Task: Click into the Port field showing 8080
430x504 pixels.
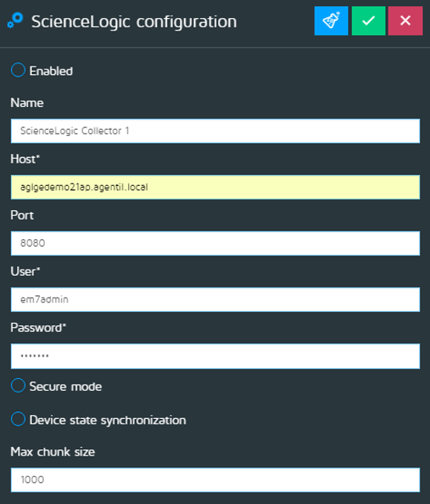Action: pyautogui.click(x=215, y=243)
